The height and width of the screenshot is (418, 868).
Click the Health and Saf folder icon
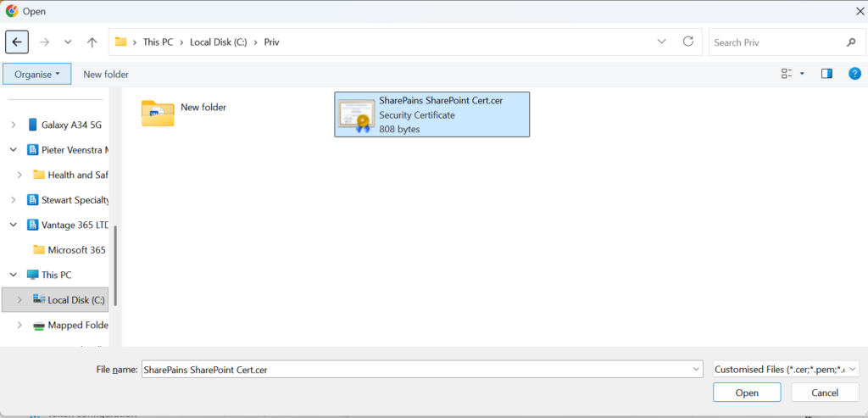39,175
